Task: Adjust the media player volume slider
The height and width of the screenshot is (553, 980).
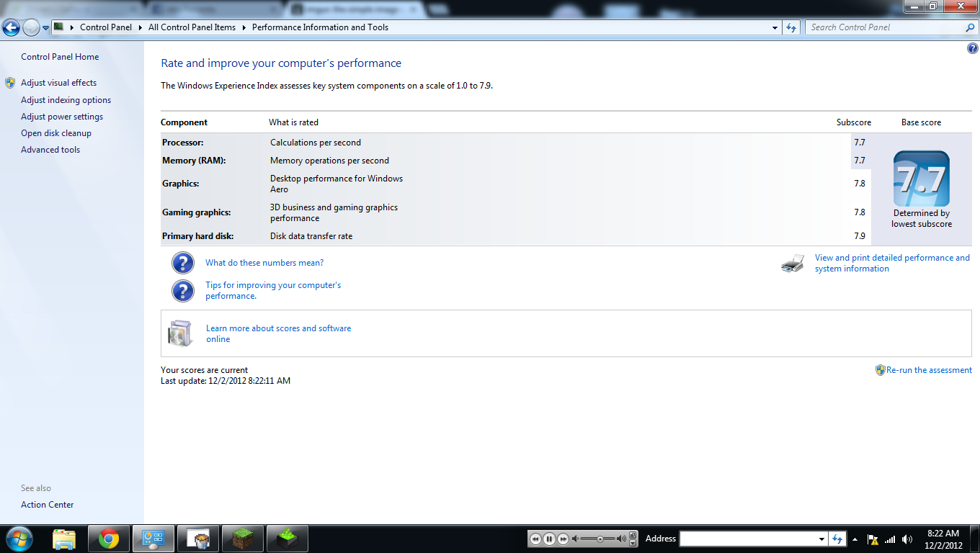Action: click(600, 539)
